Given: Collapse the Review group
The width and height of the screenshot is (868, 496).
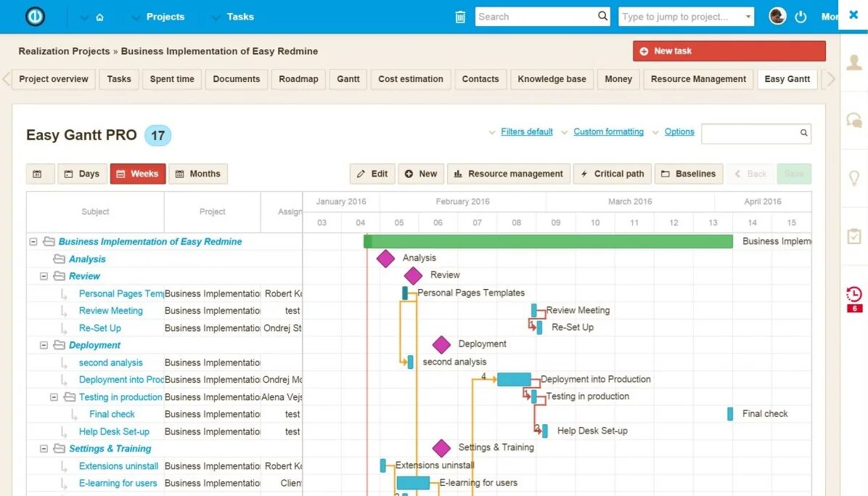Looking at the screenshot, I should [x=44, y=276].
